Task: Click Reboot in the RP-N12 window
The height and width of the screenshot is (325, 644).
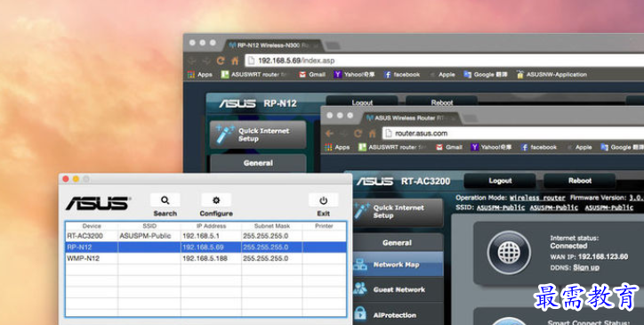Action: coord(442,102)
